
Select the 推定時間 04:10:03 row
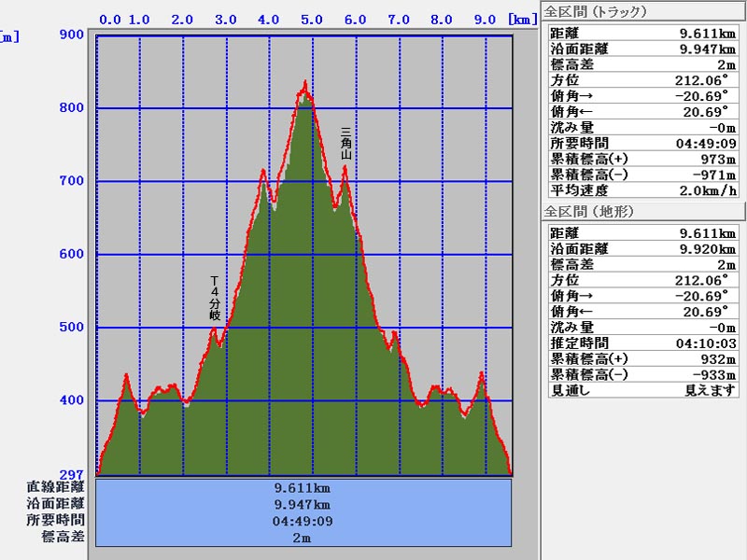[x=641, y=343]
